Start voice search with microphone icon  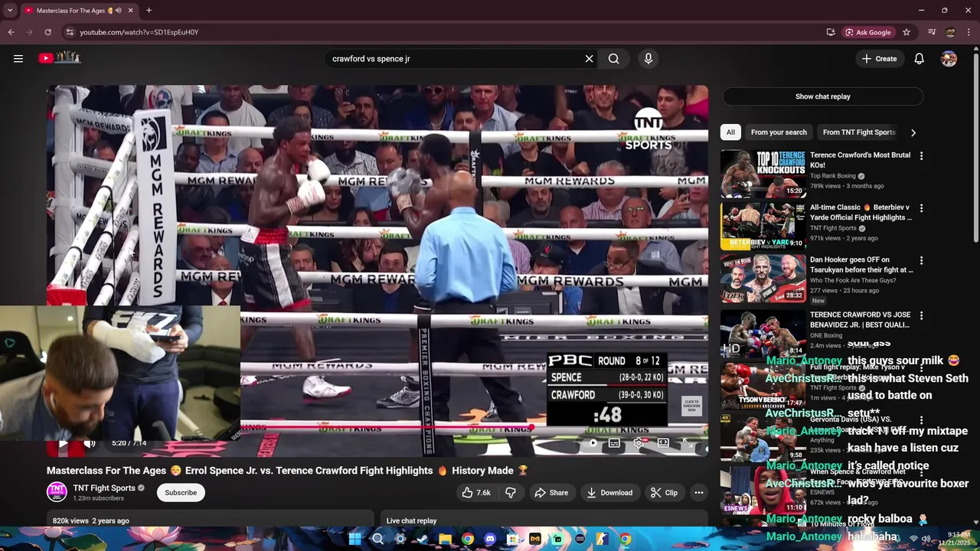pyautogui.click(x=648, y=59)
